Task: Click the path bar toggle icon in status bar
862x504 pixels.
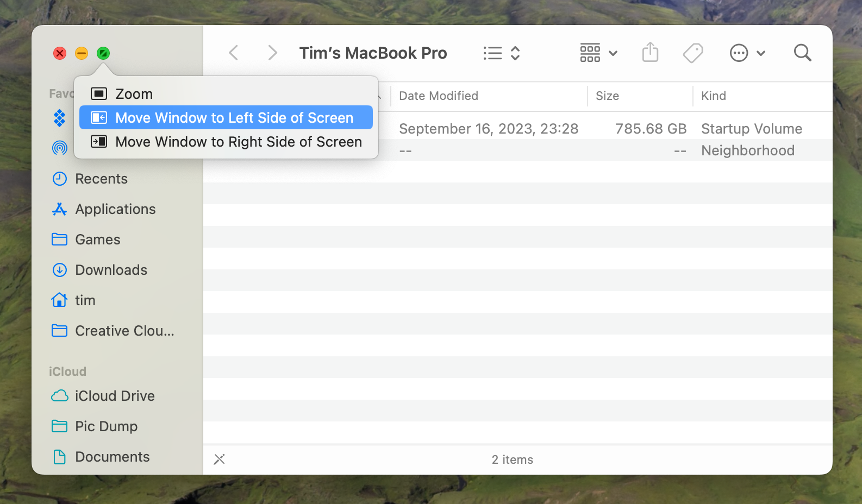Action: pyautogui.click(x=220, y=459)
